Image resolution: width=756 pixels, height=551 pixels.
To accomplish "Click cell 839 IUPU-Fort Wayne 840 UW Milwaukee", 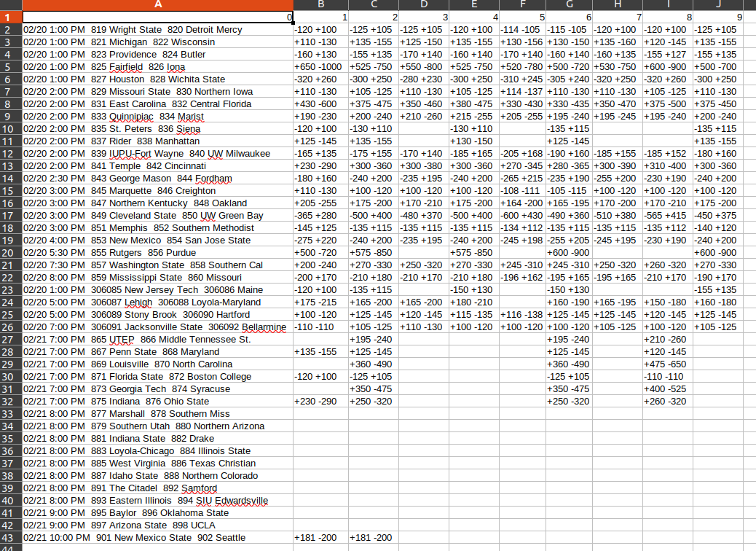I will point(157,154).
